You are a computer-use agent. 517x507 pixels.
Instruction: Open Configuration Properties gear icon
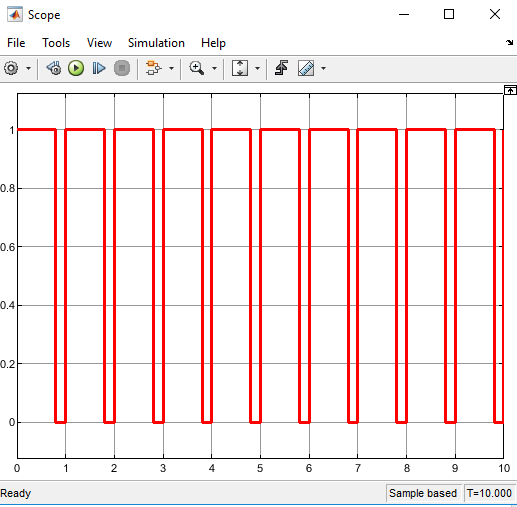tap(11, 68)
